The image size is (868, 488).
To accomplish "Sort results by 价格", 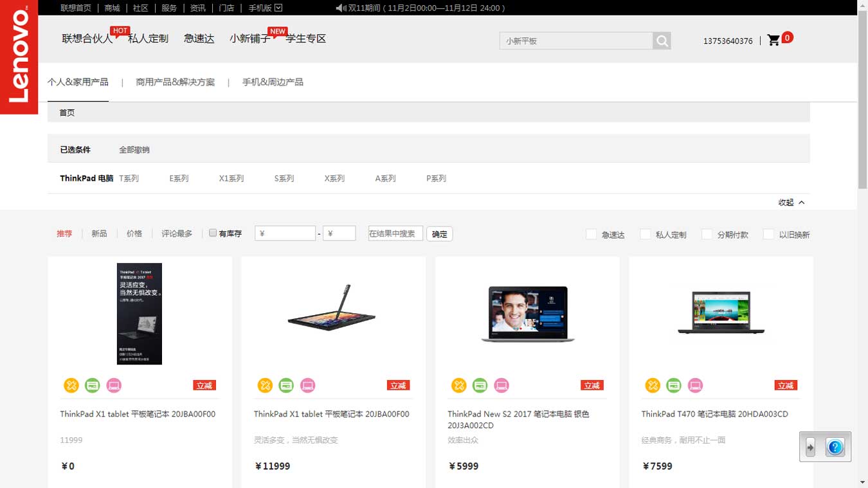I will click(134, 233).
